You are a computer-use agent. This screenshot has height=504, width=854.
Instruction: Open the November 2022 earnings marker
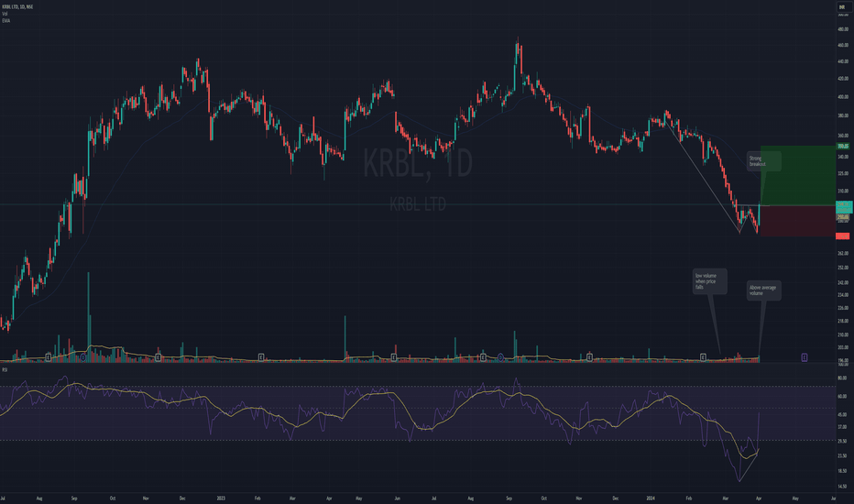pyautogui.click(x=158, y=357)
